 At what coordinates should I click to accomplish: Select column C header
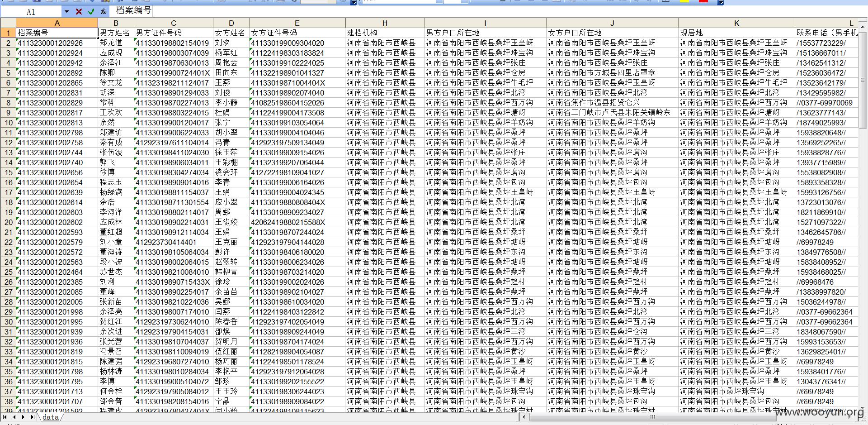coord(173,23)
